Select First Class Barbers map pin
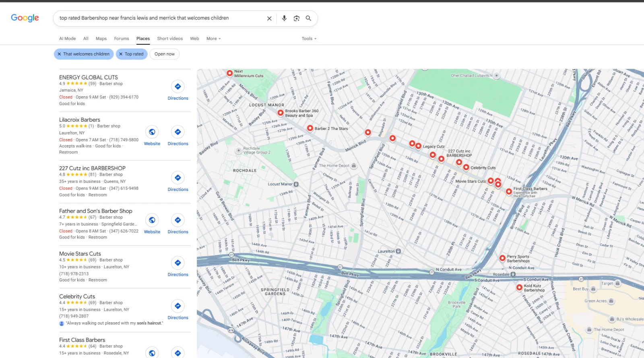Viewport: 644px width, 358px height. 509,192
